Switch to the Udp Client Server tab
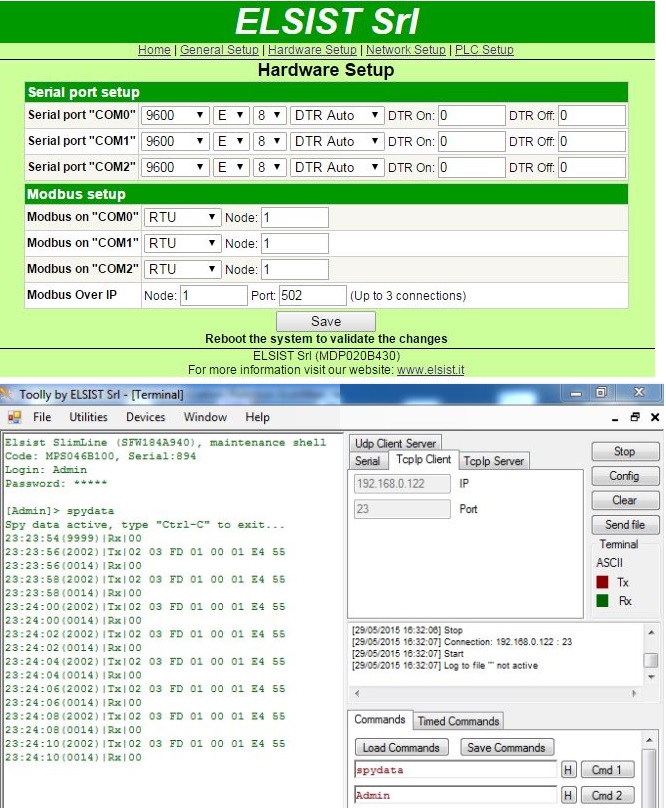Screen dimensions: 666x811 point(395,443)
